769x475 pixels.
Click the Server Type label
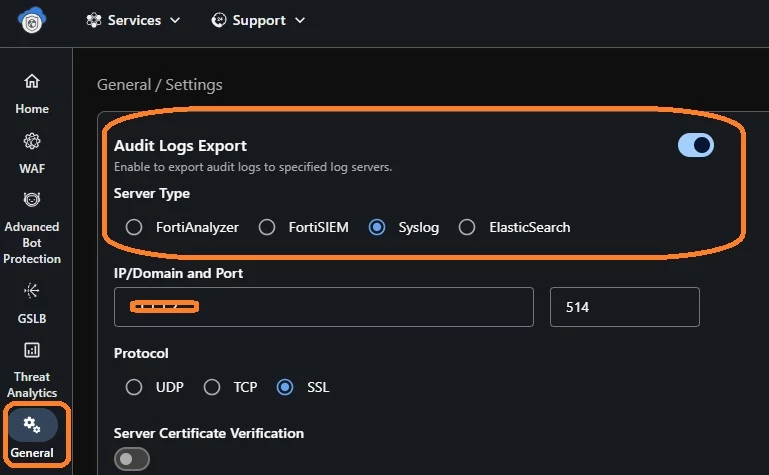pos(152,194)
